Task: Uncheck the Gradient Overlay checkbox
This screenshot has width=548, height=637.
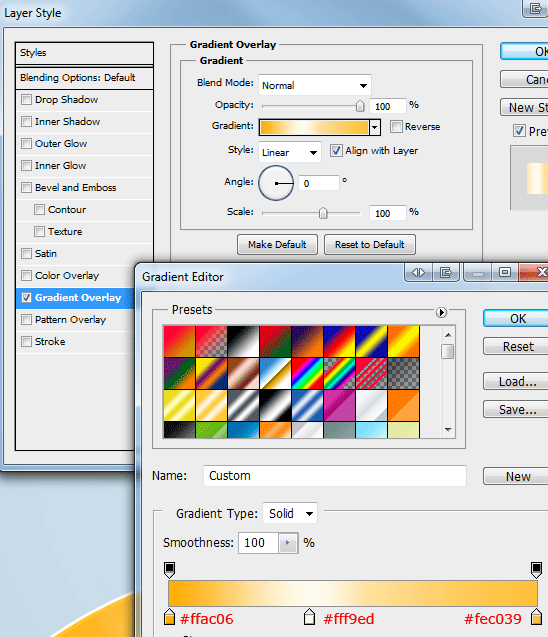Action: point(26,297)
